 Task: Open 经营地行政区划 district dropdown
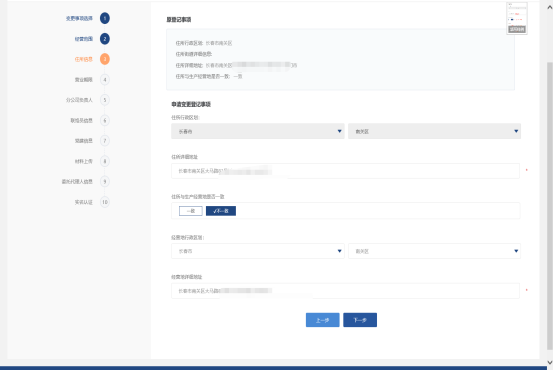pos(434,251)
